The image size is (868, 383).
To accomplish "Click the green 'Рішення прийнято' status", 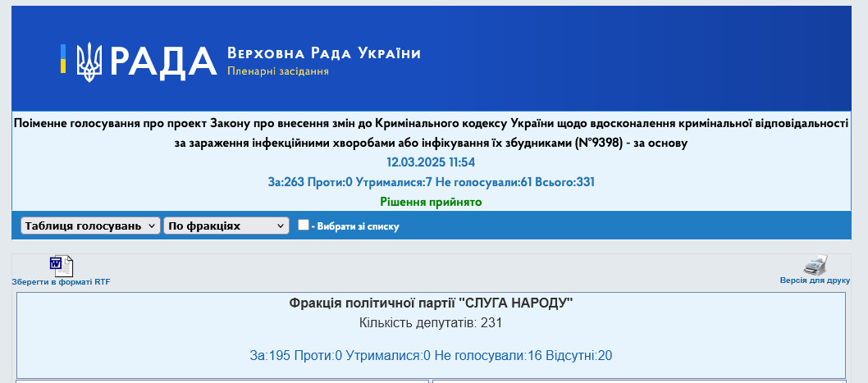I will [x=431, y=201].
